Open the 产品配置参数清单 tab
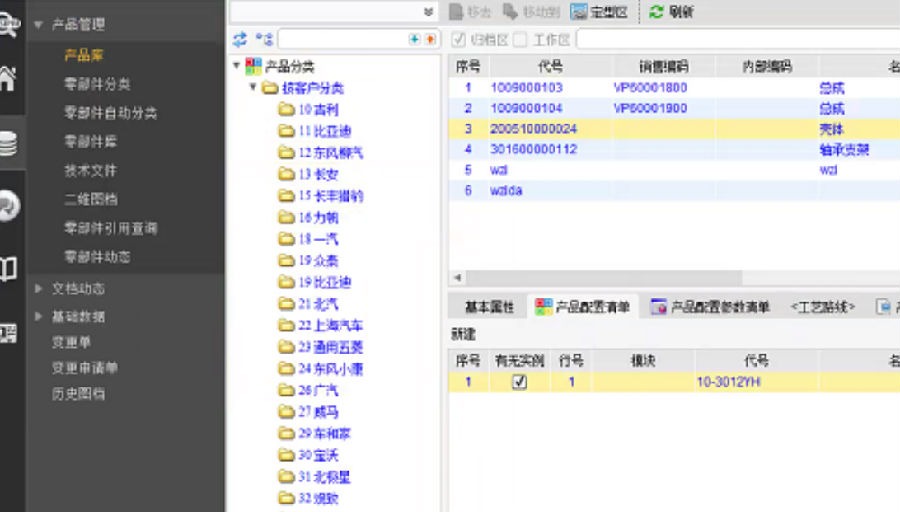The image size is (900, 512). tap(710, 307)
